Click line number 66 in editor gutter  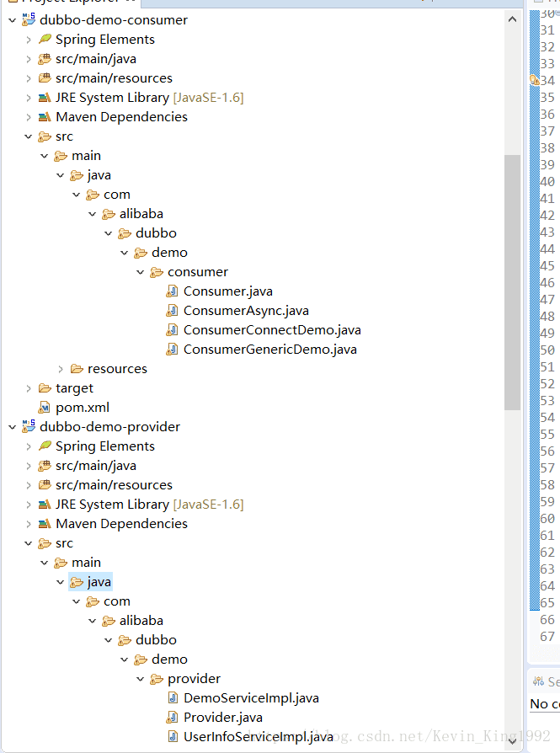547,619
